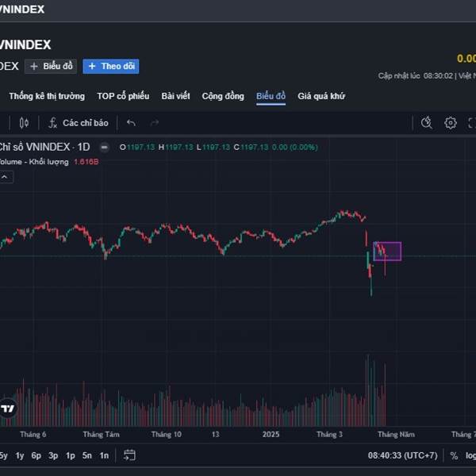Image resolution: width=476 pixels, height=476 pixels.
Task: Set time range to 6p
Action: tap(36, 455)
